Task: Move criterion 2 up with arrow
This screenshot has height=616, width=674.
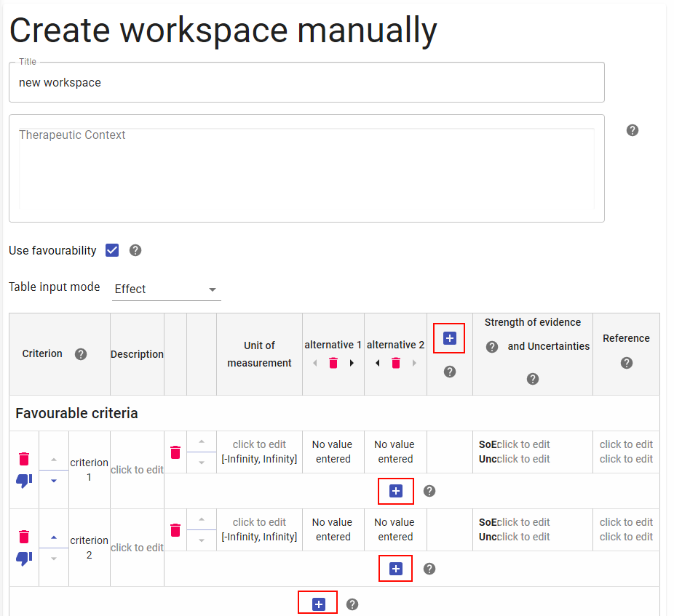Action: point(54,537)
